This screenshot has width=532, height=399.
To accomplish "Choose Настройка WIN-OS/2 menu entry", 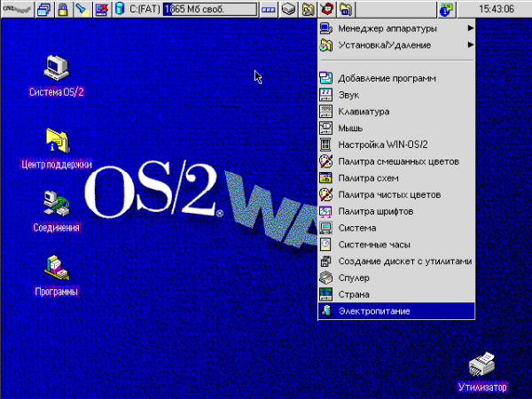I will [396, 145].
